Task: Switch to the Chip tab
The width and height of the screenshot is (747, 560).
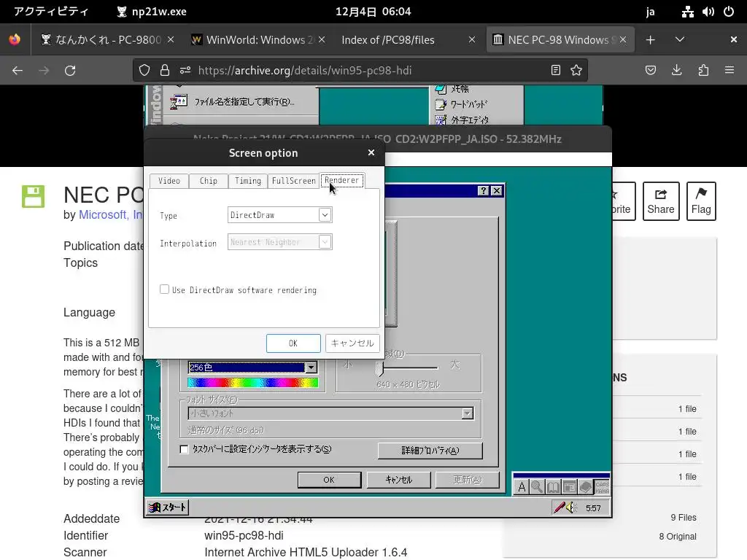Action: point(208,181)
